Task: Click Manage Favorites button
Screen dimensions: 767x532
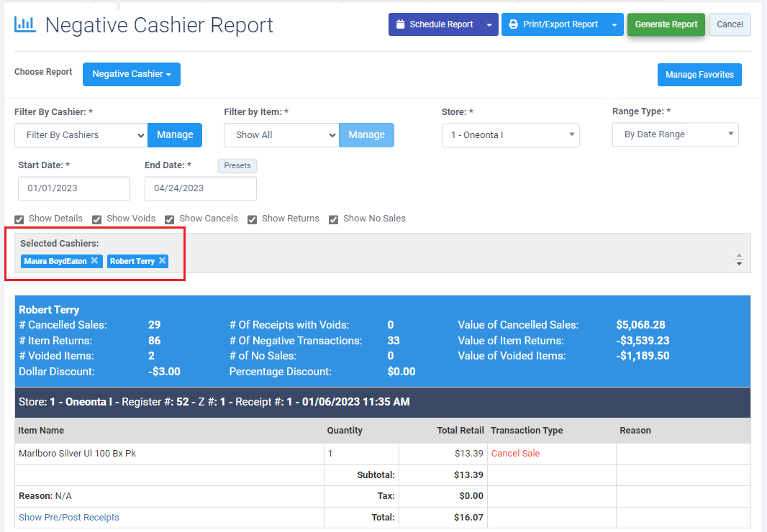Action: coord(699,75)
